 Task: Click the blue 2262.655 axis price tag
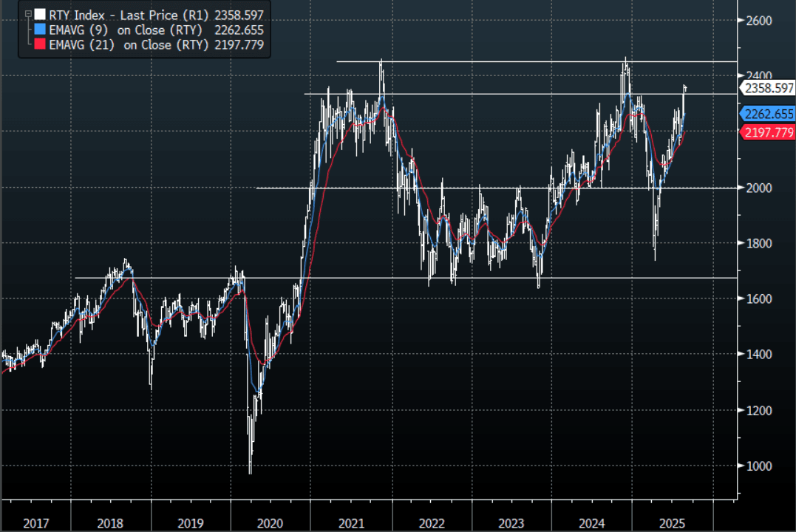(768, 114)
